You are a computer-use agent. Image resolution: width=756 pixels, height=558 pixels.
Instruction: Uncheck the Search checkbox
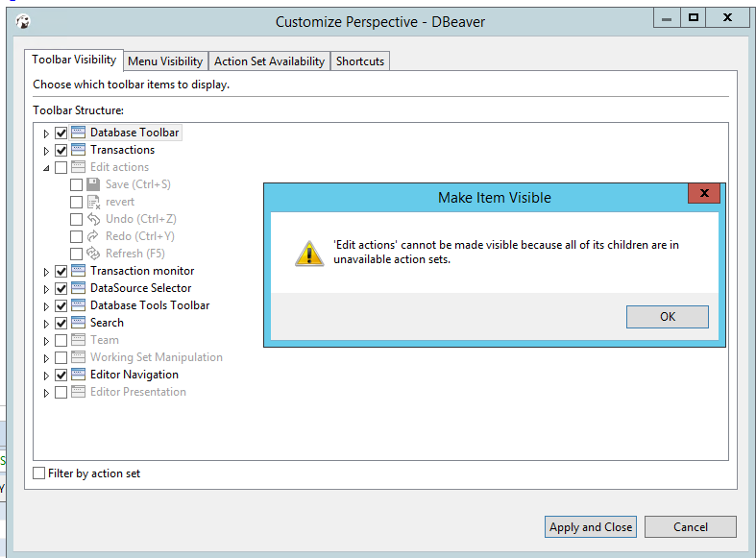click(x=61, y=324)
